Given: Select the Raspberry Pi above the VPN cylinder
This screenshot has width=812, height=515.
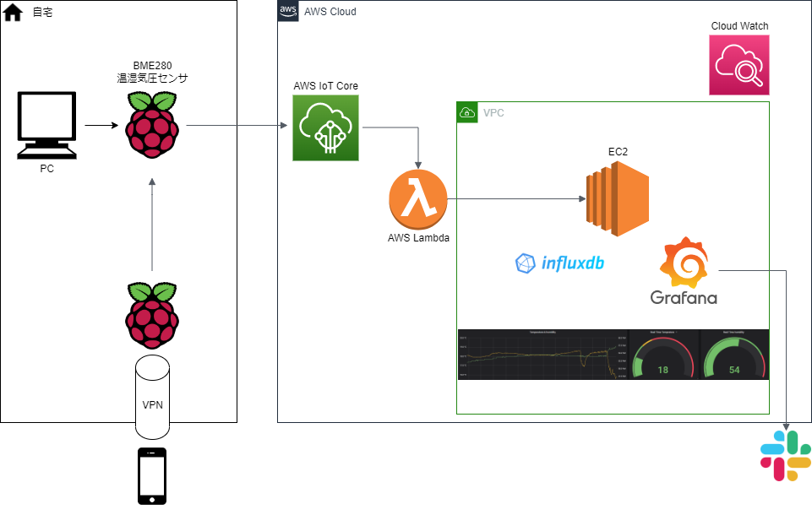Looking at the screenshot, I should 152,315.
